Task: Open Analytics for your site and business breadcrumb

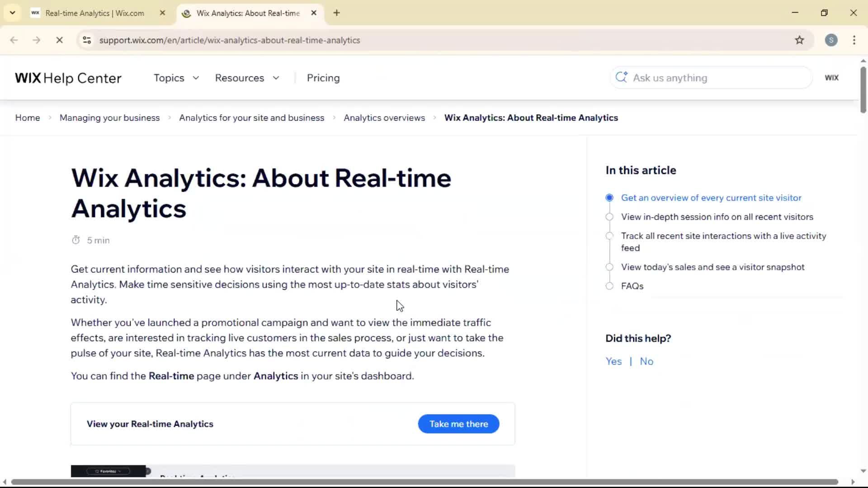Action: [x=251, y=118]
